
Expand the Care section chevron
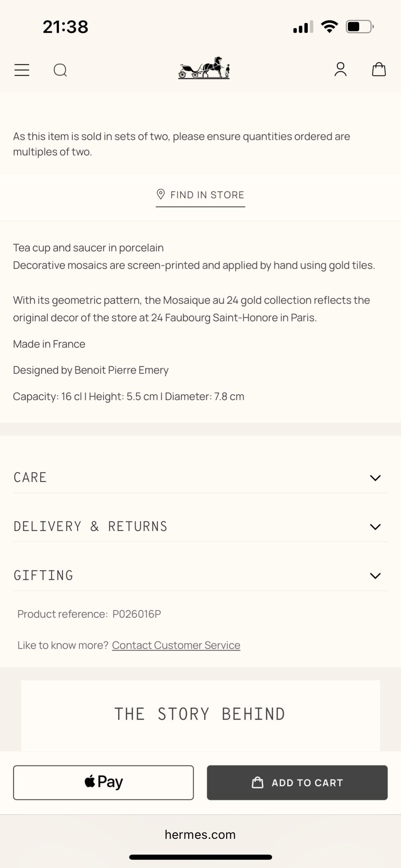coord(375,478)
